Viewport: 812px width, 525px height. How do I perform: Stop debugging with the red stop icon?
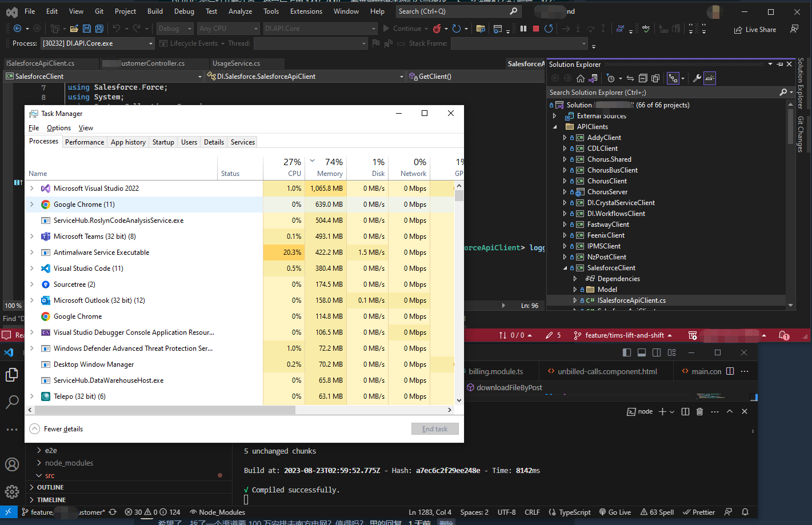[x=536, y=29]
